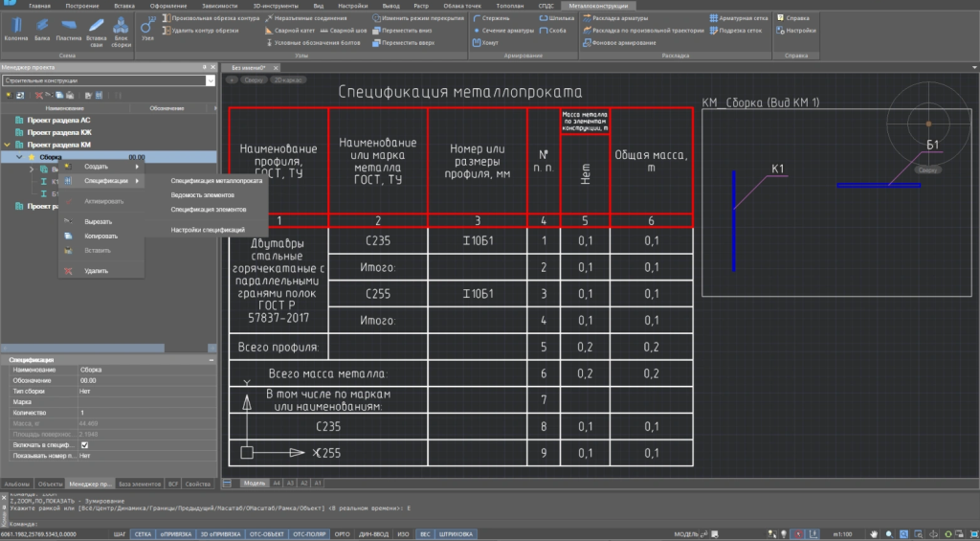Viewport: 980px width, 541px height.
Task: Toggle ОРТО mode in status bar
Action: click(x=342, y=533)
